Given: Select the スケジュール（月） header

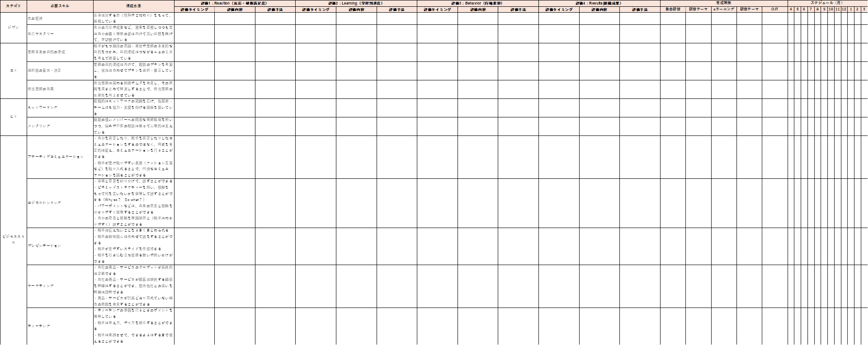Looking at the screenshot, I should (x=827, y=3).
